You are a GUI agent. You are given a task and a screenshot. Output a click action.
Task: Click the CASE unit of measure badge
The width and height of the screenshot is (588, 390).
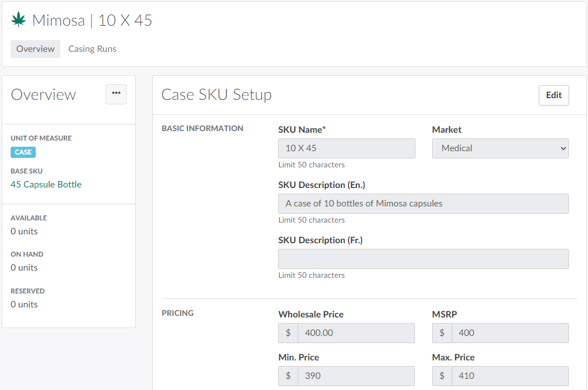[23, 152]
